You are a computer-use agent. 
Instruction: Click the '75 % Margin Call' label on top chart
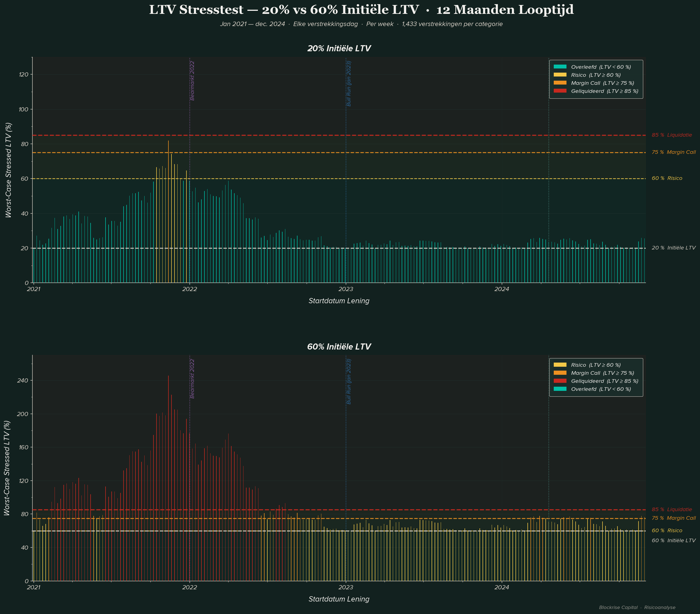click(673, 152)
